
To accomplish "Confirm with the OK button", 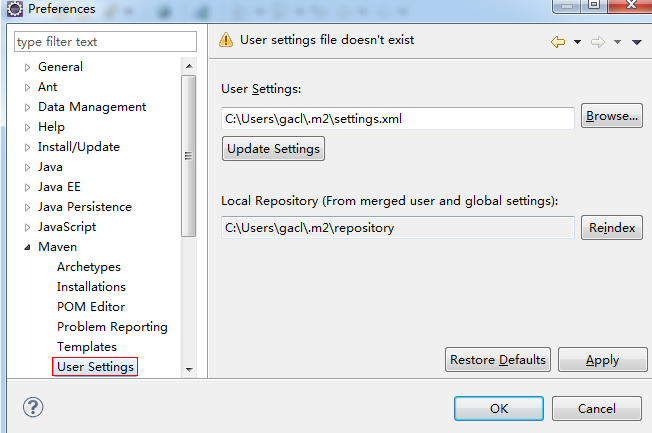I will tap(499, 408).
